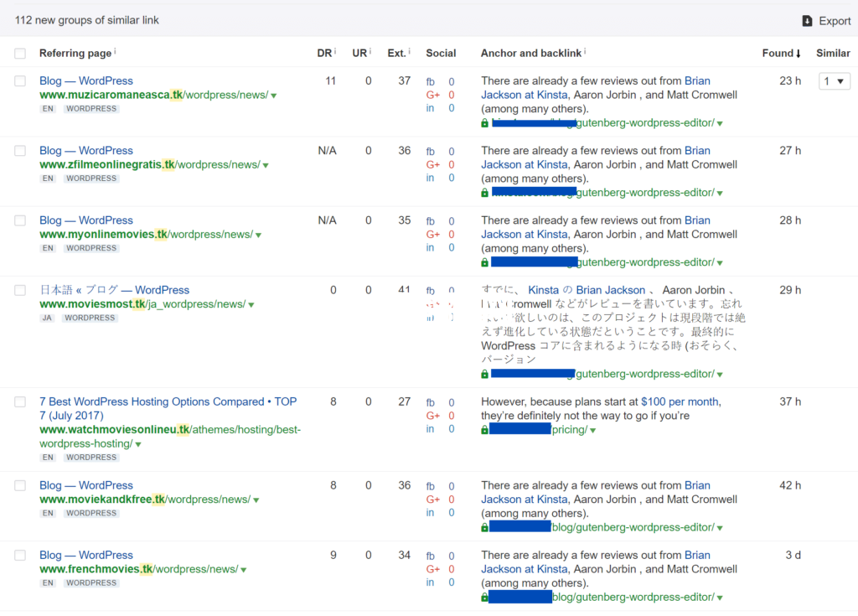Viewport: 858px width, 616px height.
Task: Check the muzicaromaneasca.tk row checkbox
Action: pos(20,81)
